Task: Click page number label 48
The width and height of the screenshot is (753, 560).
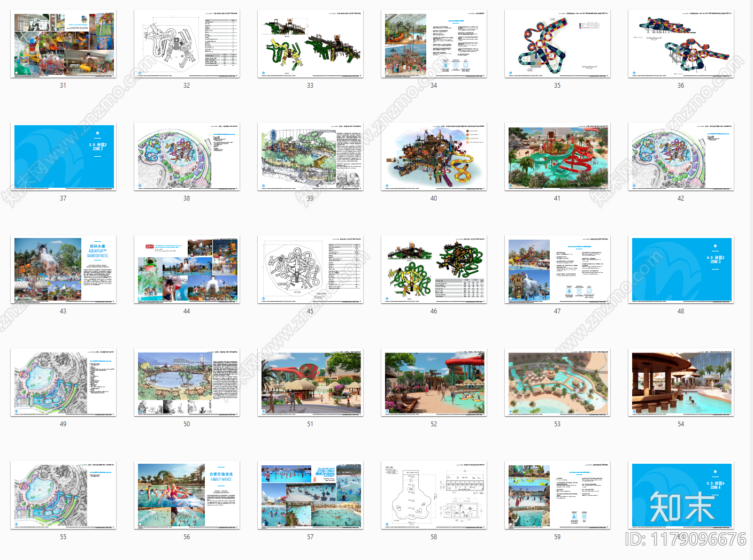Action: (681, 311)
